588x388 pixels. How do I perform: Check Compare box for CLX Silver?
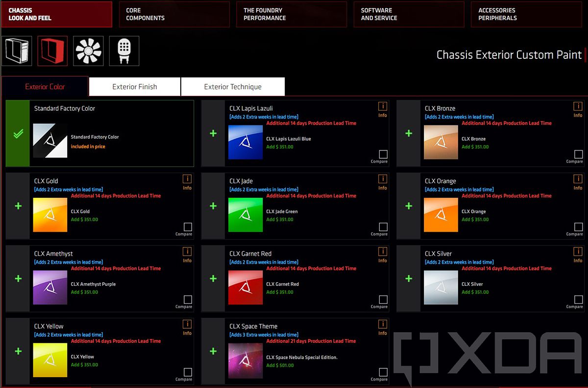tap(578, 299)
